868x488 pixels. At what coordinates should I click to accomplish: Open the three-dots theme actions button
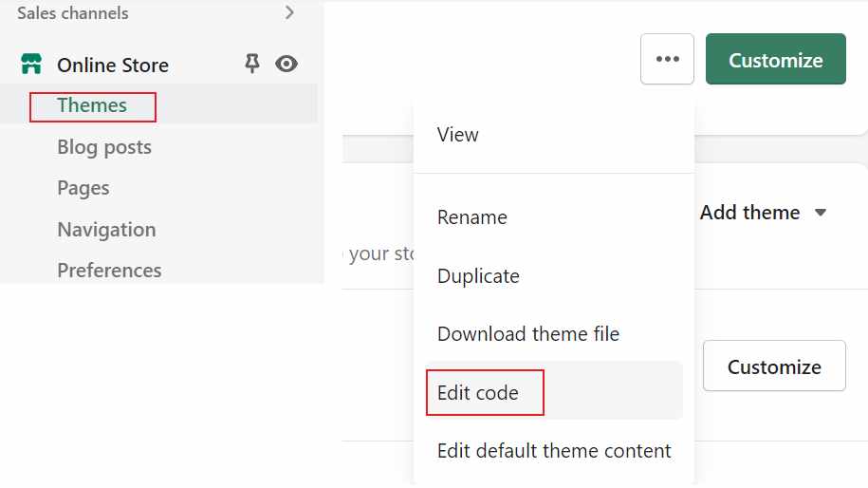click(667, 59)
